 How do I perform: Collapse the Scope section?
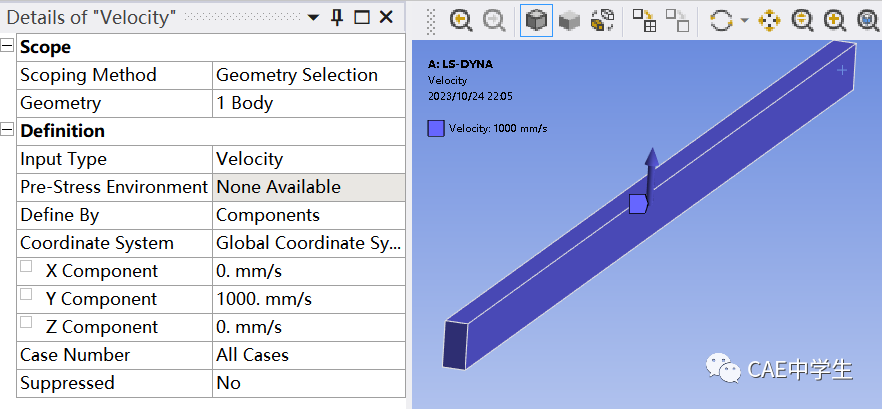7,46
